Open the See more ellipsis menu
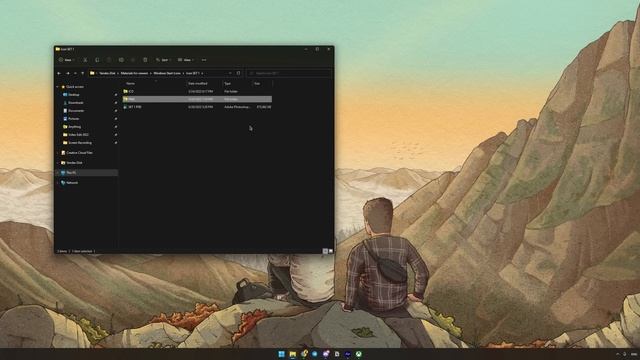Image resolution: width=640 pixels, height=360 pixels. 204,60
